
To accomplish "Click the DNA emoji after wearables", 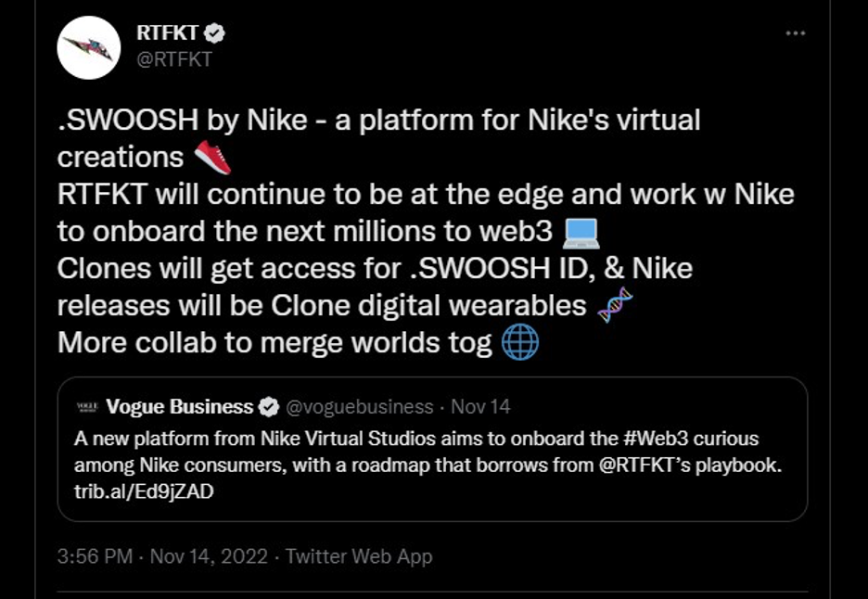I will (615, 305).
